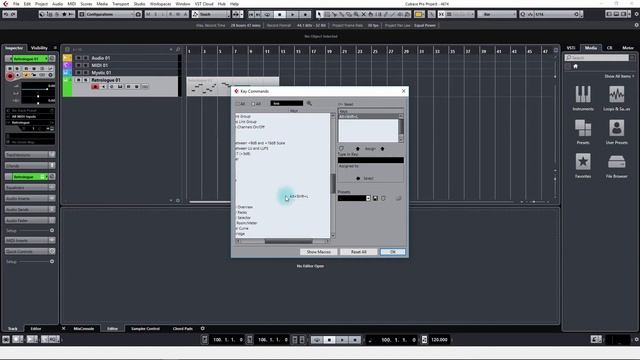
Task: Toggle Quantize button in toolbar
Action: 523,14
